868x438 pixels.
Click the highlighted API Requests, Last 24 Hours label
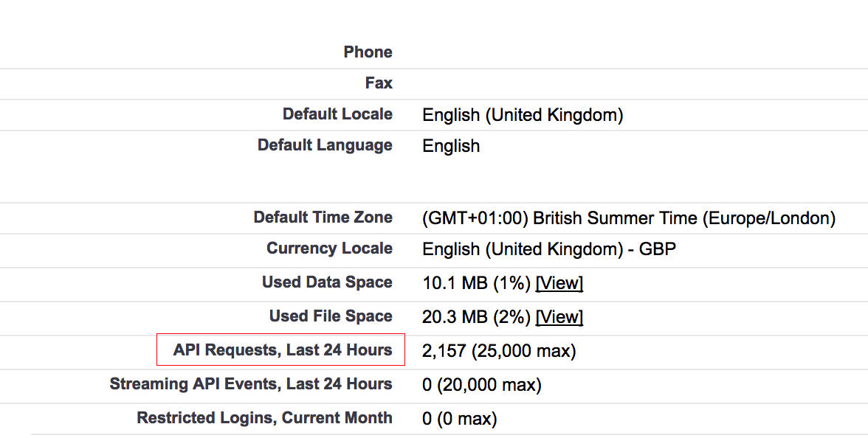tap(282, 350)
